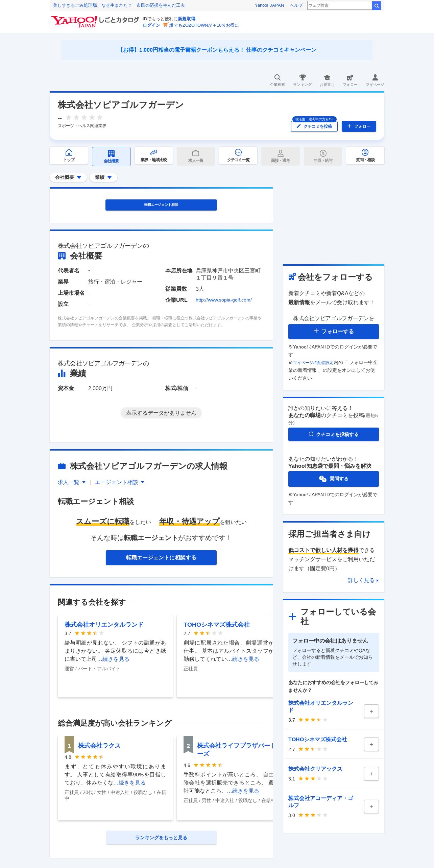Viewport: 434px width, 868px height.
Task: Click the 転職エージェント相談 blue button
Action: [x=161, y=205]
